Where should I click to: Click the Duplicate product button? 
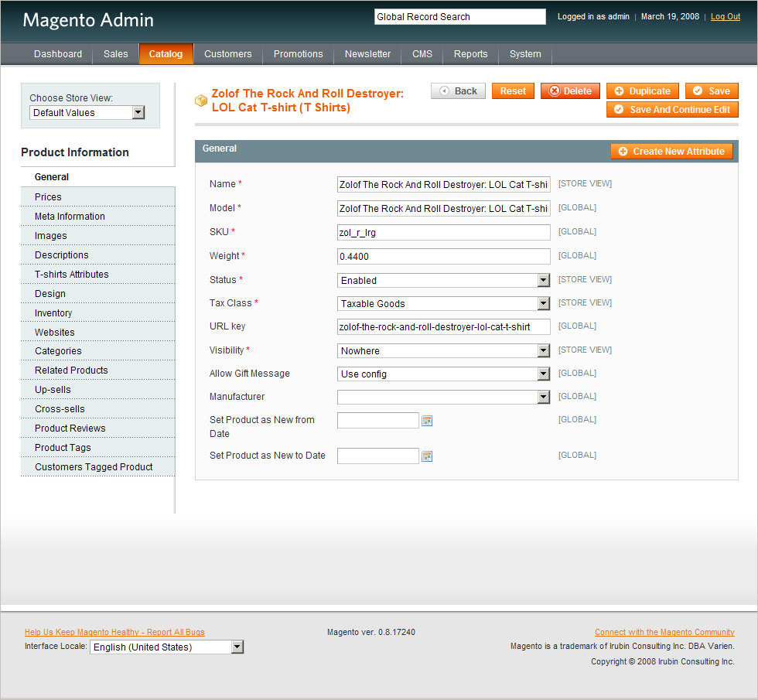643,91
